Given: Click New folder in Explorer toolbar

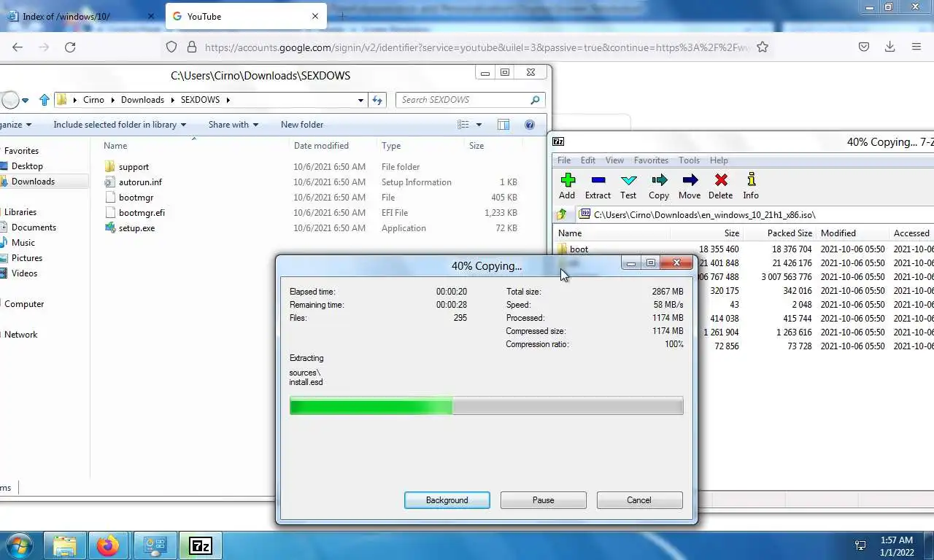Looking at the screenshot, I should pyautogui.click(x=302, y=125).
